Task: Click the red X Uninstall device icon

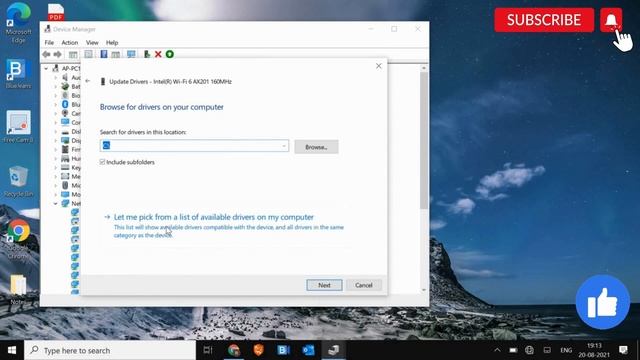Action: tap(158, 54)
